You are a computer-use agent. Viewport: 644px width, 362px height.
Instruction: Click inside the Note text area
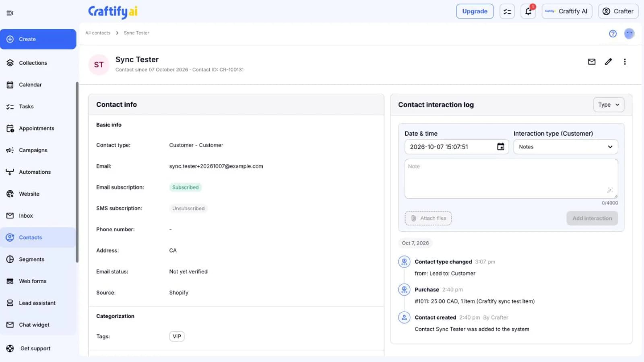click(511, 179)
